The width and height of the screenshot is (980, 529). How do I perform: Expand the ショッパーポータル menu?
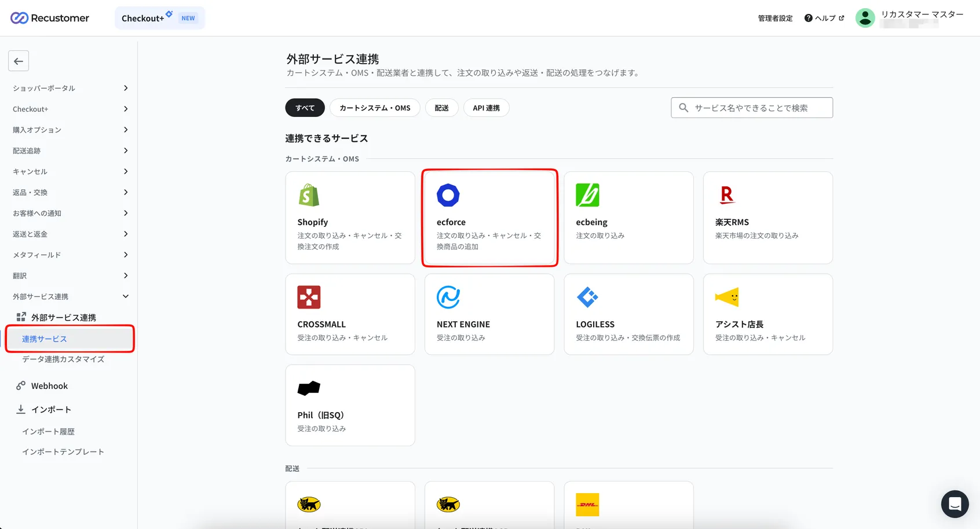[x=70, y=88]
